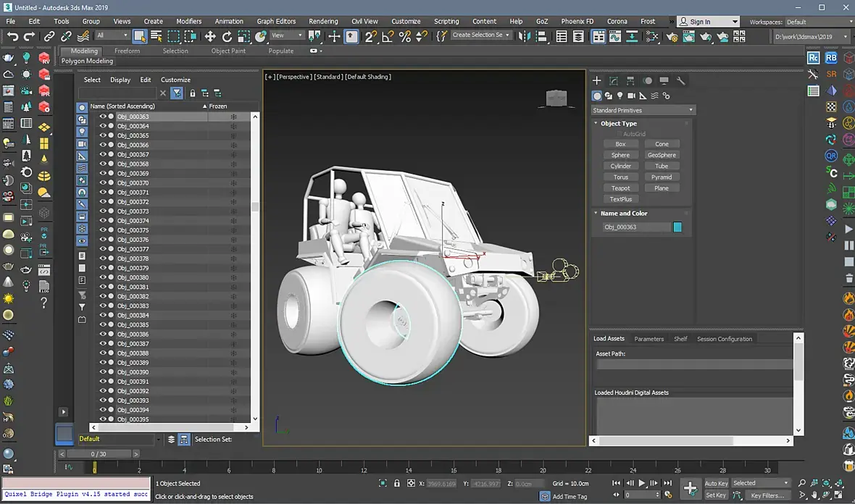Click the Undo arrow in the toolbar
Screen dimensions: 855x504
coord(12,36)
